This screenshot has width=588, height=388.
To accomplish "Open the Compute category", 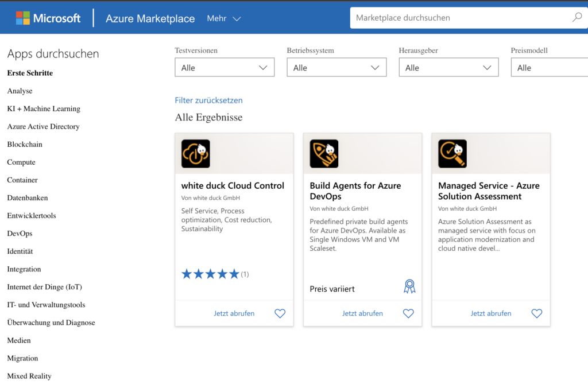I will pyautogui.click(x=21, y=162).
